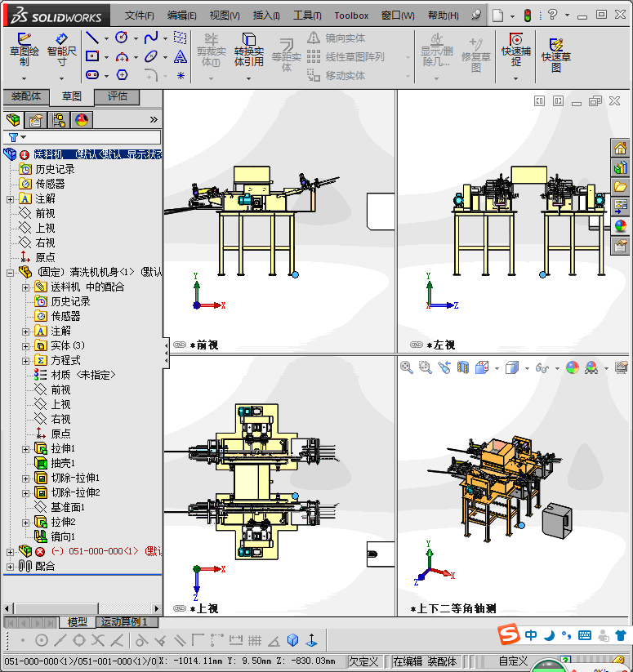Expand the FeatureManager tabs overflow chevron
This screenshot has width=633, height=672.
[154, 120]
